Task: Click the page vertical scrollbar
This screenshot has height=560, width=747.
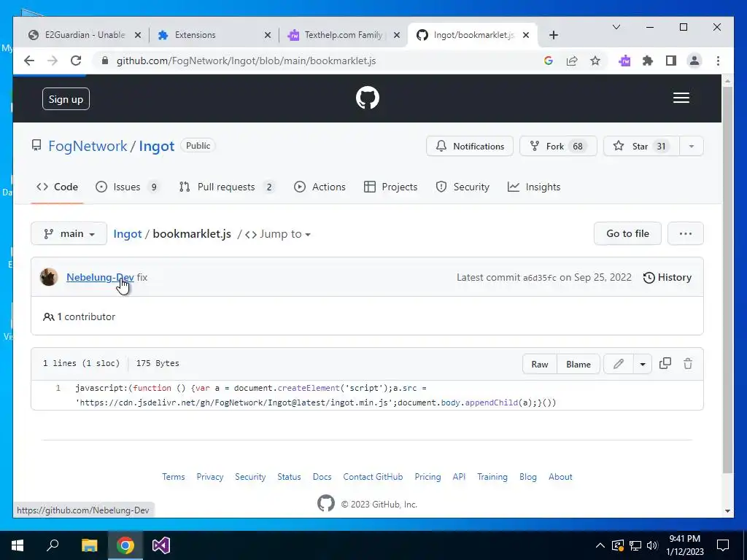Action: pos(727,279)
